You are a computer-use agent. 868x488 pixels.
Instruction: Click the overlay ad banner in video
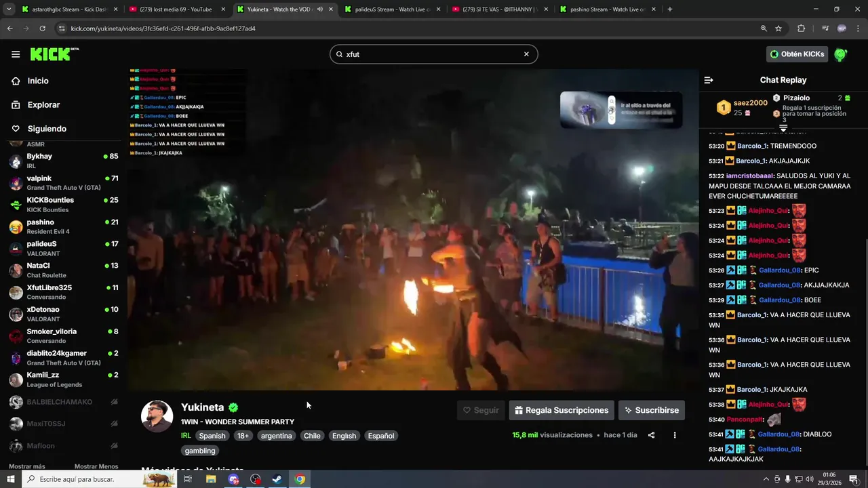click(x=620, y=110)
